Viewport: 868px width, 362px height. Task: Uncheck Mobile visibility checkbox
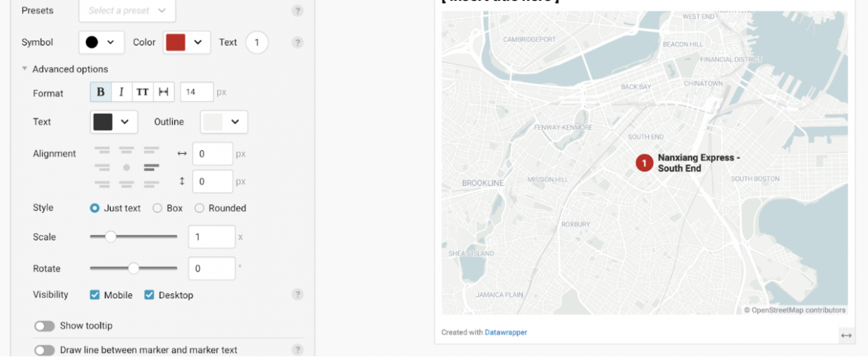95,295
